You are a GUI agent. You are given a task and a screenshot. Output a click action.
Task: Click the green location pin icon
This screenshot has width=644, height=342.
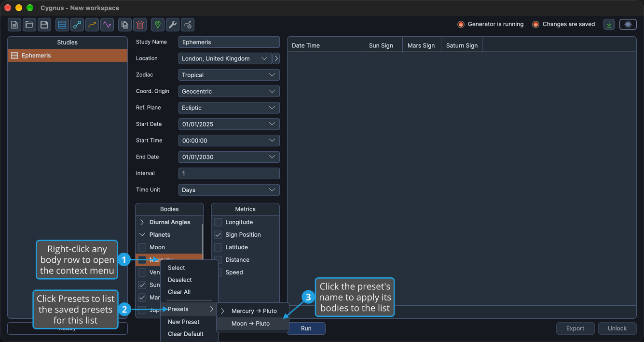pyautogui.click(x=158, y=25)
